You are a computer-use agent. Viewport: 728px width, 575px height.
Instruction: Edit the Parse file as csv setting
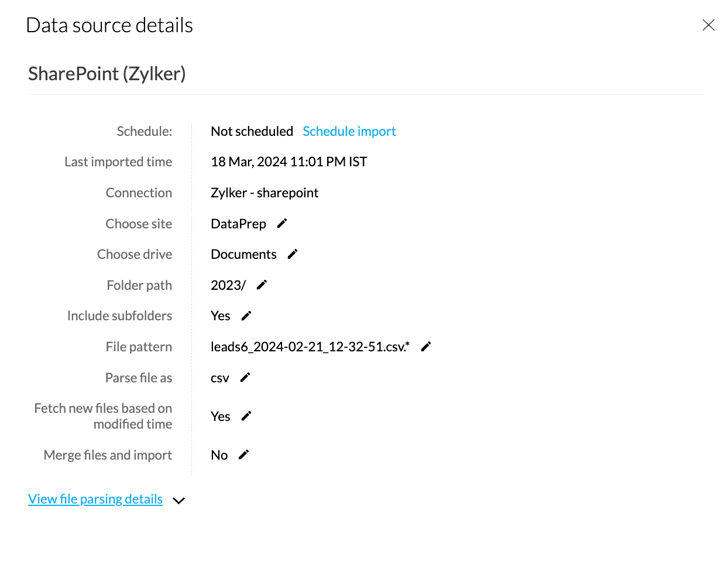click(245, 377)
